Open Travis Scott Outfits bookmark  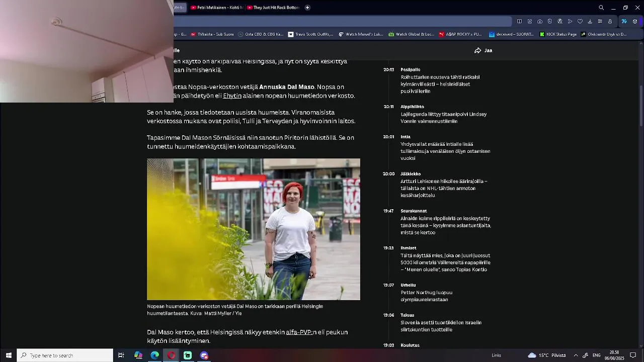coord(311,34)
